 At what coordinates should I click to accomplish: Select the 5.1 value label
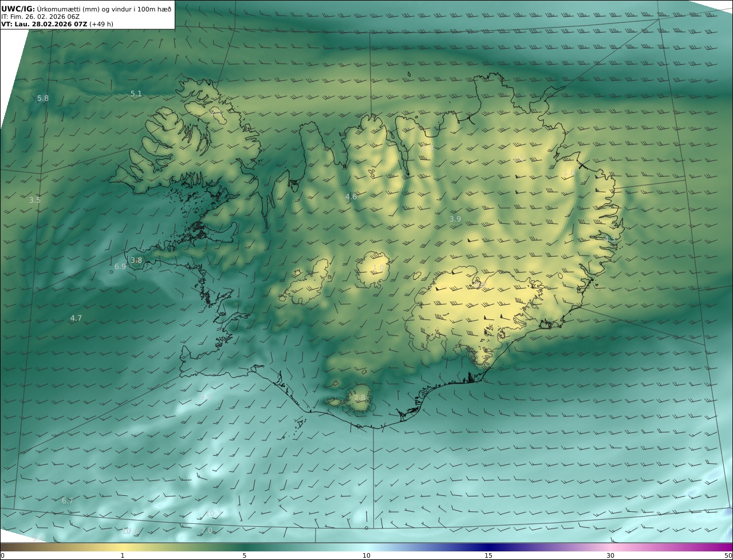pos(136,94)
